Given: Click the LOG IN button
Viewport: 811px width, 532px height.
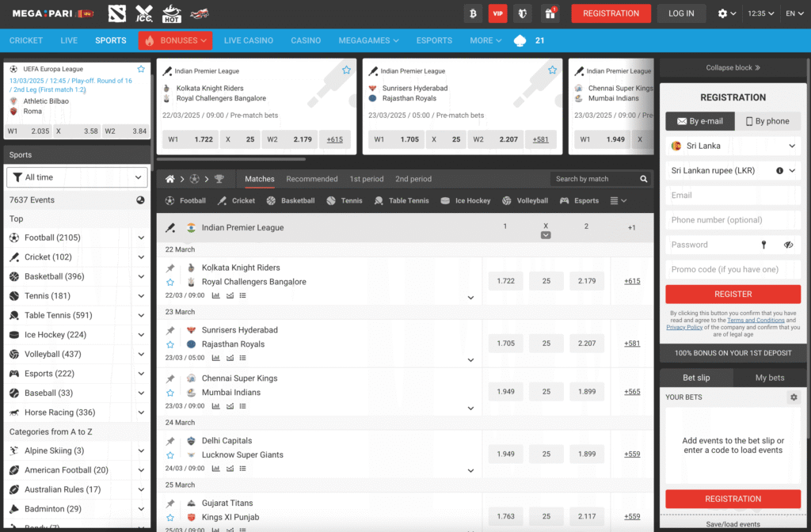Looking at the screenshot, I should pyautogui.click(x=681, y=13).
